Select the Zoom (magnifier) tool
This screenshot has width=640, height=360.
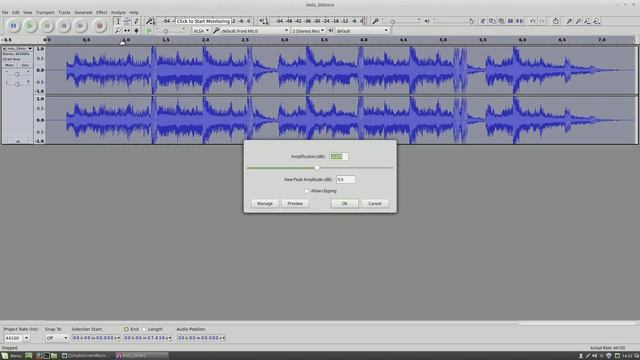click(x=118, y=31)
